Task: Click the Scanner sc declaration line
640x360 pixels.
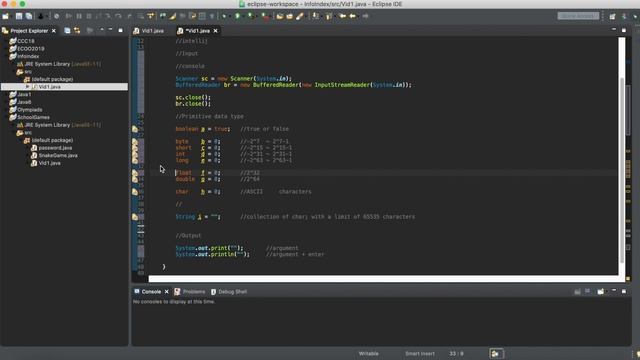Action: pos(233,78)
